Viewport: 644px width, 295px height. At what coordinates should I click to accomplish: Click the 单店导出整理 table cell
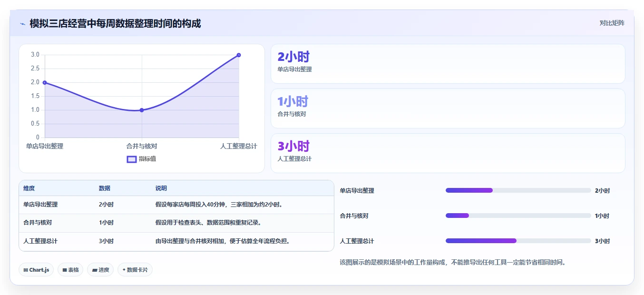[x=40, y=205]
